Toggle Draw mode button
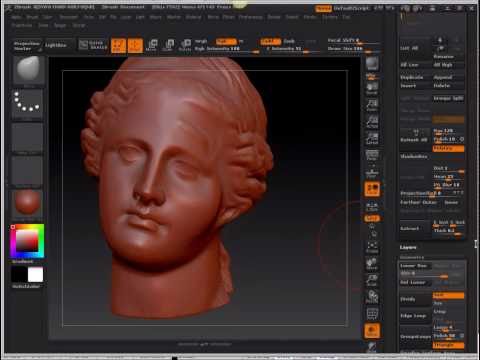Image resolution: width=480 pixels, height=360 pixels. coord(135,45)
